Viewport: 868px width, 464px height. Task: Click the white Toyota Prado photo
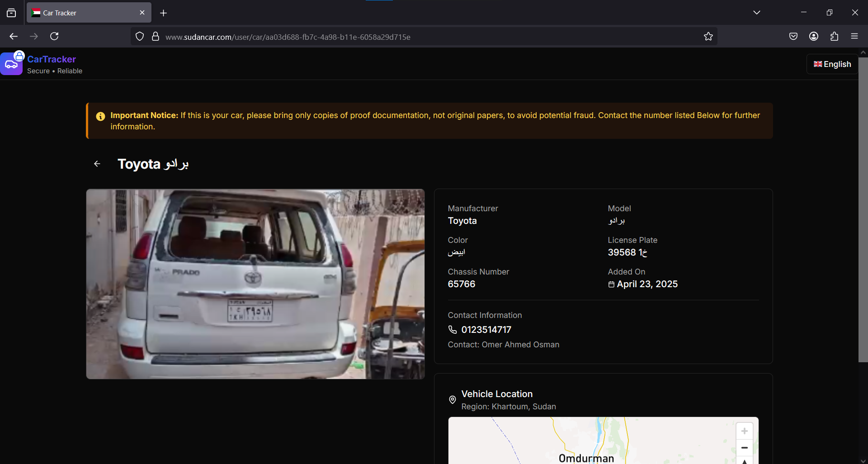coord(255,284)
